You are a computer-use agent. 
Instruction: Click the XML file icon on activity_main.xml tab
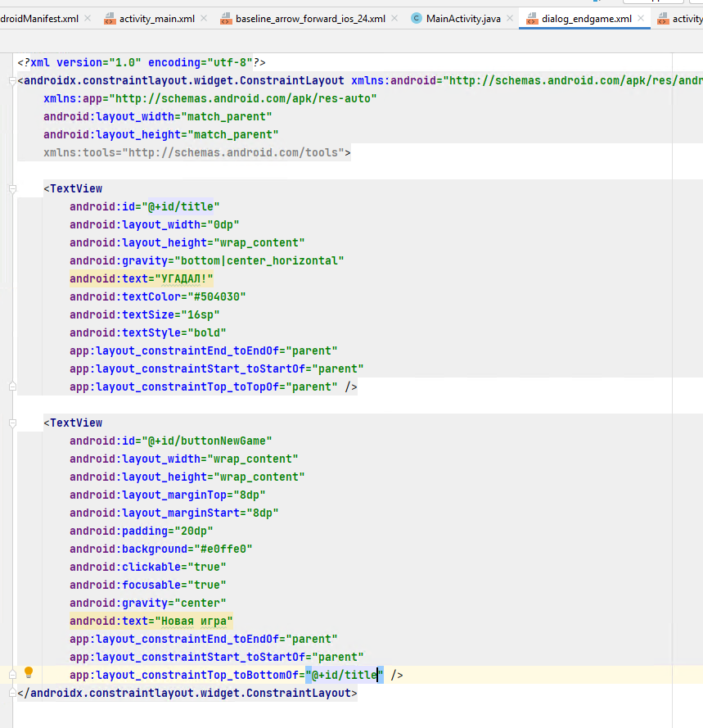110,19
